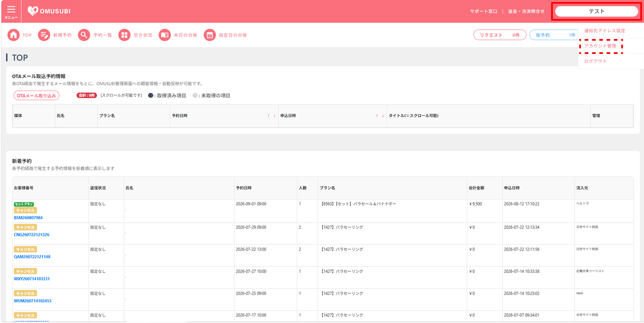Click the 仮予約 1件 button
Screen dimensions: 644x323
tap(554, 35)
